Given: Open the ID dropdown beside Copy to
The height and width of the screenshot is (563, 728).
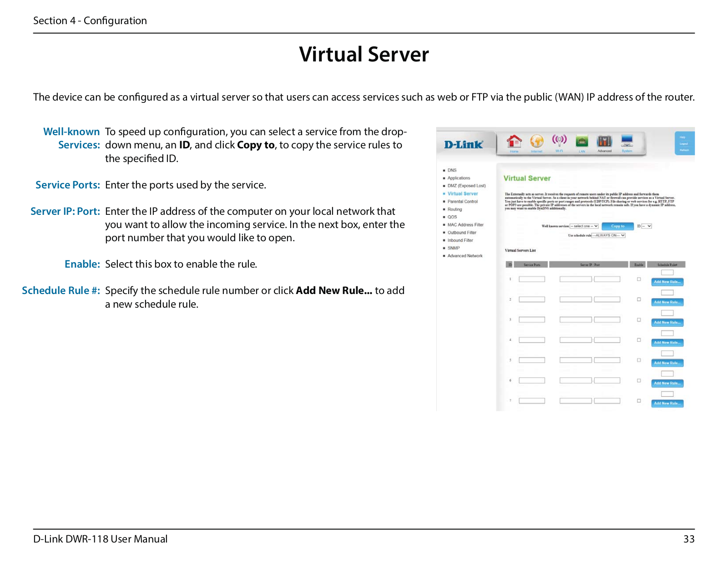Looking at the screenshot, I should pyautogui.click(x=647, y=226).
